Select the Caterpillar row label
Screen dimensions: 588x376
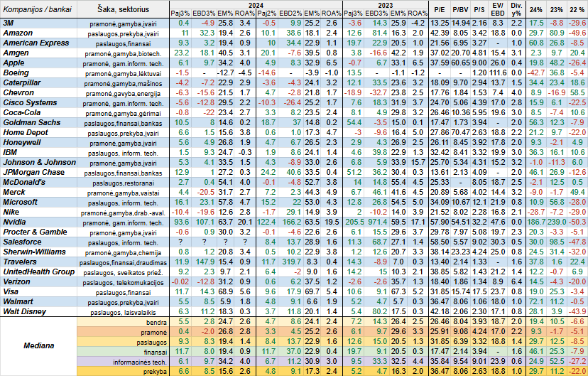point(38,83)
